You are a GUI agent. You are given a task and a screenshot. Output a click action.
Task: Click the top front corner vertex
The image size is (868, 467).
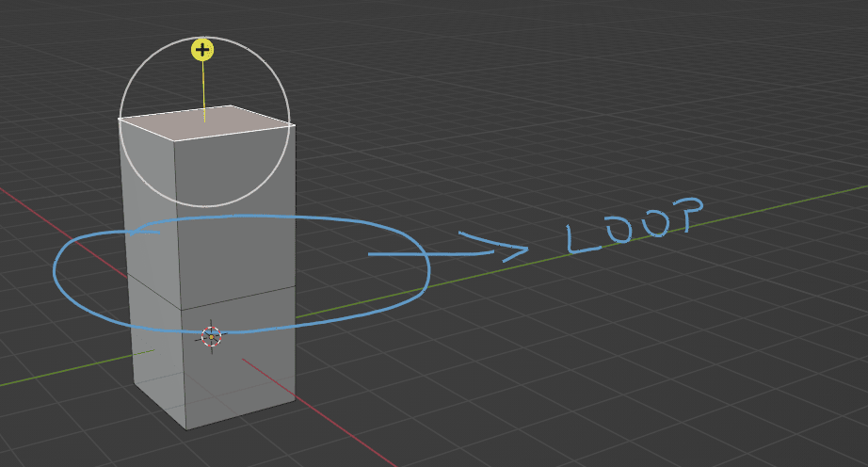click(x=174, y=141)
